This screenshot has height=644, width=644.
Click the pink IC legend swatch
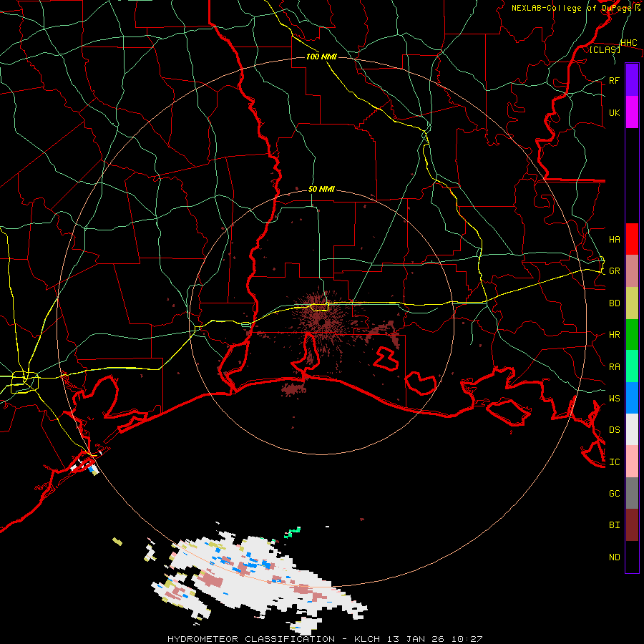coord(632,462)
